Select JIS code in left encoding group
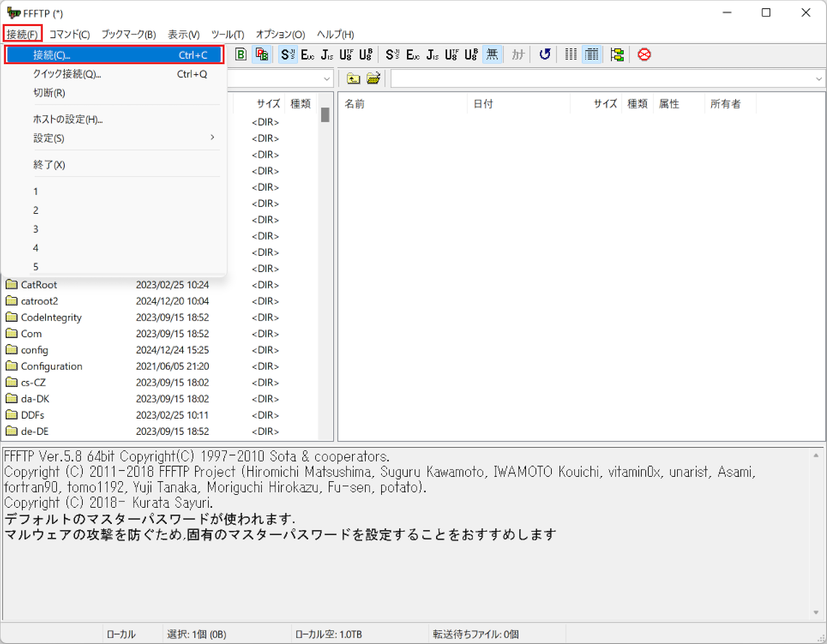The width and height of the screenshot is (827, 644). 327,55
